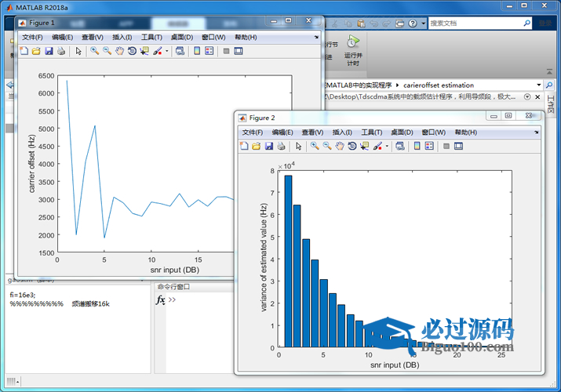Dock Figure 2 using the corner arrow
The width and height of the screenshot is (561, 392).
(x=537, y=132)
